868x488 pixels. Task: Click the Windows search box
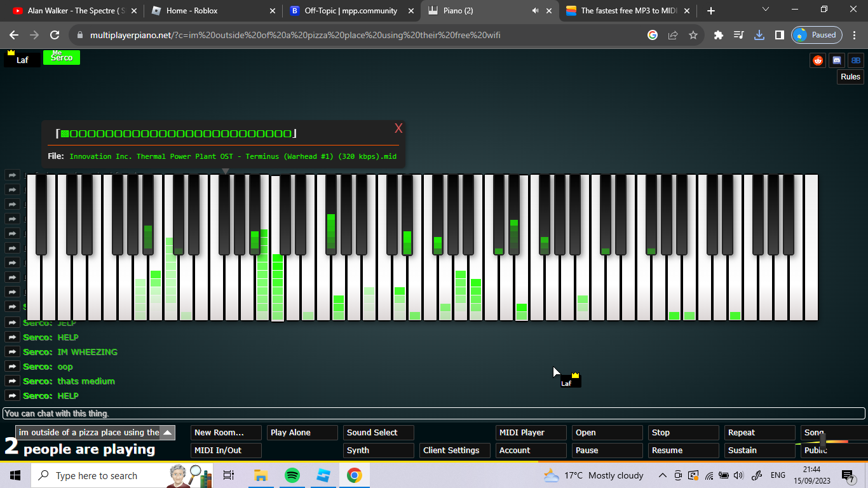click(x=121, y=475)
